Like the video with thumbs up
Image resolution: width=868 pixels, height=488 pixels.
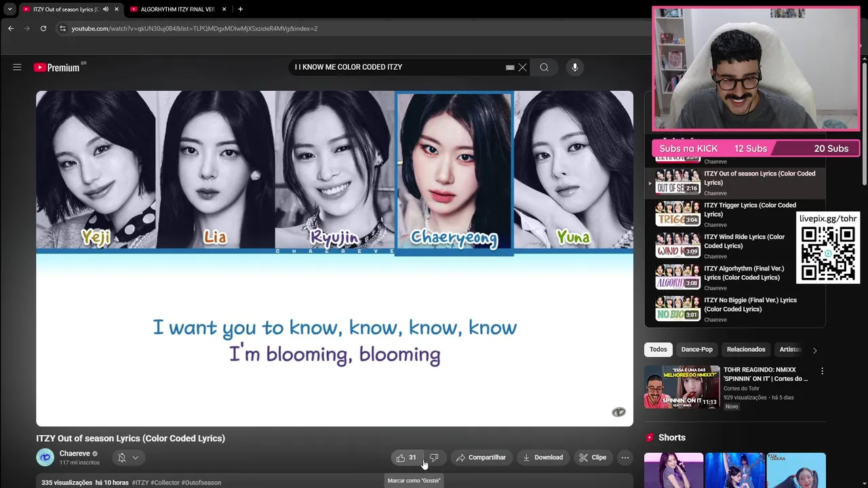(x=406, y=457)
